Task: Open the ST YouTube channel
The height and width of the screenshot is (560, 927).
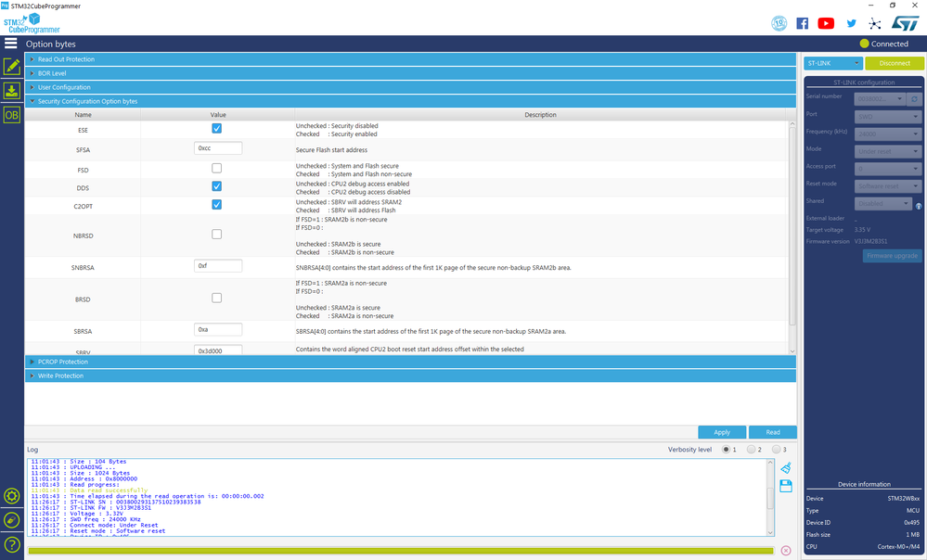Action: pos(826,23)
